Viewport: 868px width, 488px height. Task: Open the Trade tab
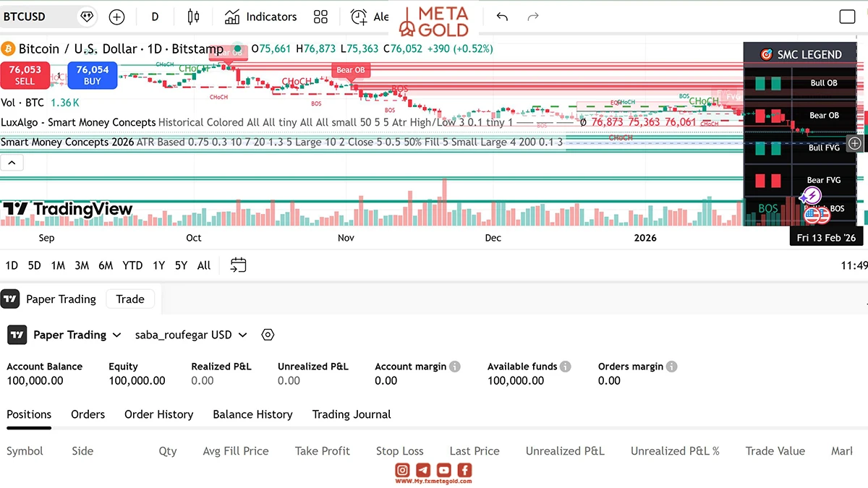[x=130, y=299]
